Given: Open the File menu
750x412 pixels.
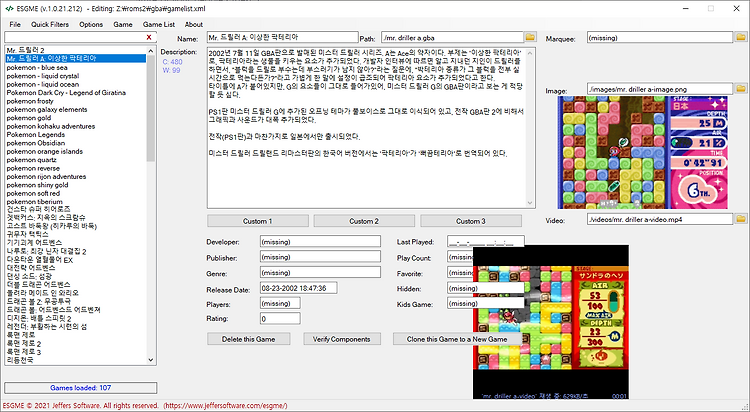Looking at the screenshot, I should click(15, 24).
